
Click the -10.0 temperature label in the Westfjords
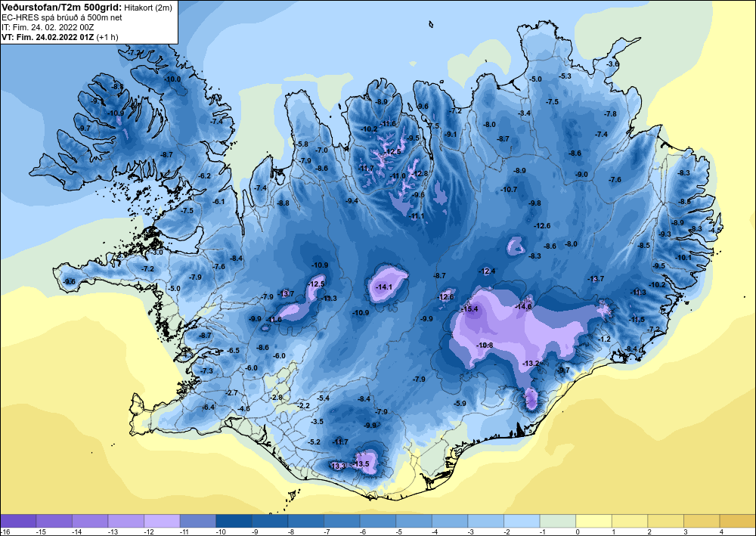pyautogui.click(x=172, y=79)
